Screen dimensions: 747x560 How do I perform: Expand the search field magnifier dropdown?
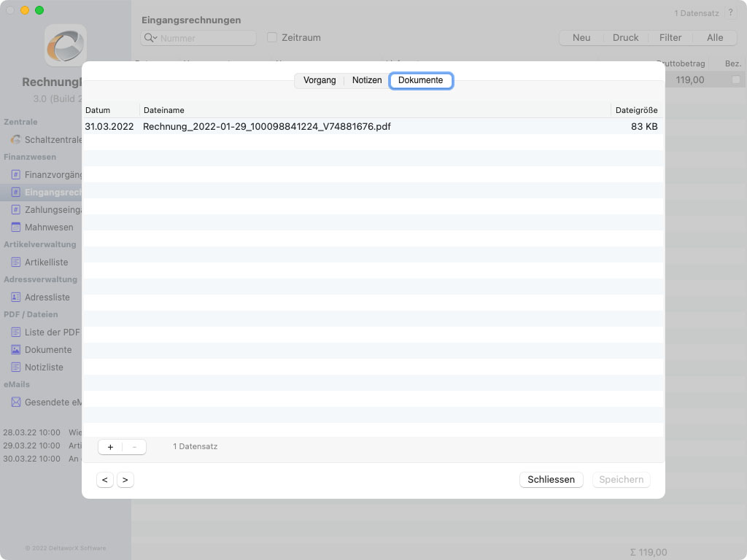click(x=150, y=38)
